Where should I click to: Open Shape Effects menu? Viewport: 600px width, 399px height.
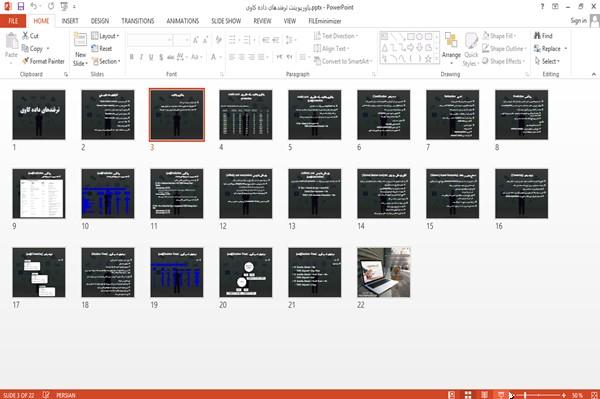[x=504, y=61]
